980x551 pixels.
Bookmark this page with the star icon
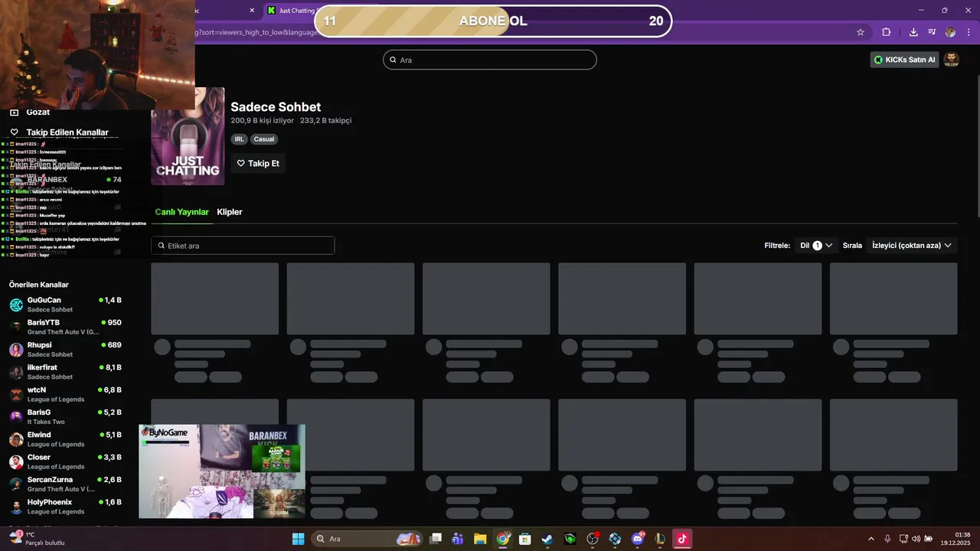[x=861, y=32]
